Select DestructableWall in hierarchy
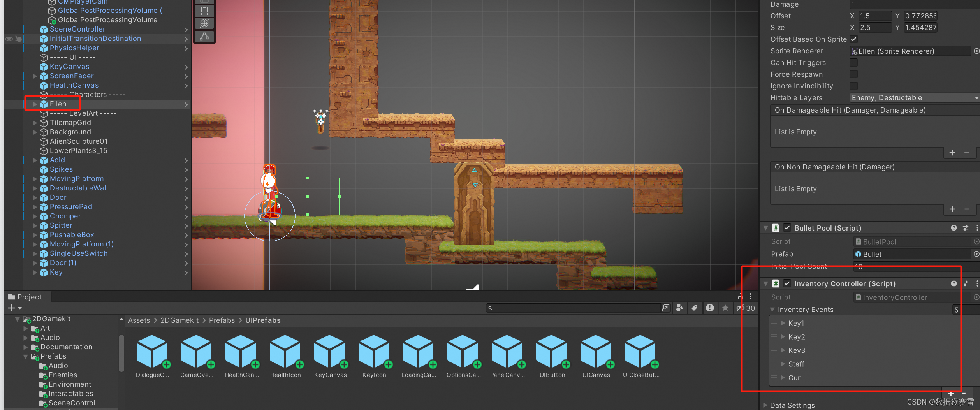Viewport: 980px width, 410px height. pos(79,188)
